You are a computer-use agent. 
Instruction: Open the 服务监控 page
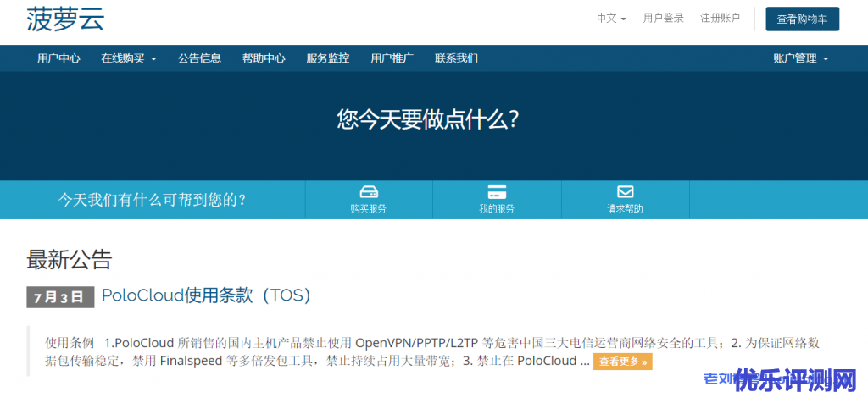(327, 58)
